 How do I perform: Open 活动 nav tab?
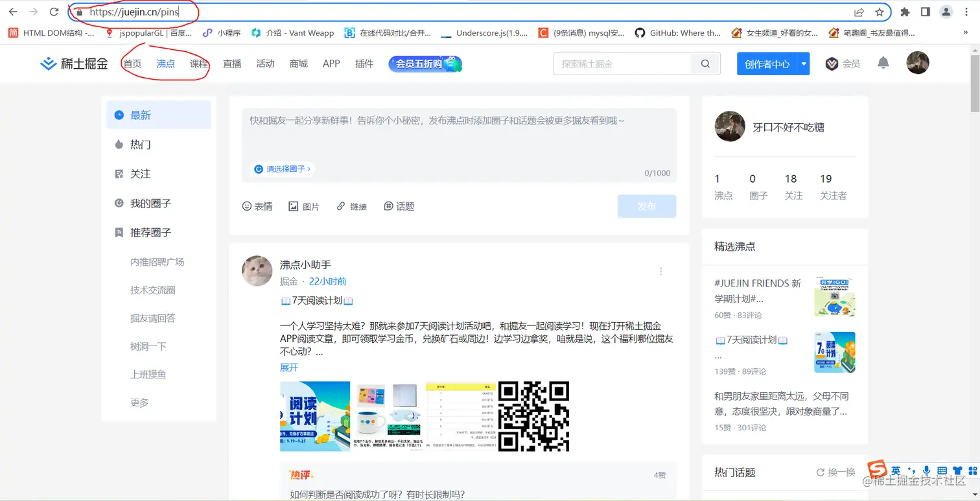coord(265,64)
